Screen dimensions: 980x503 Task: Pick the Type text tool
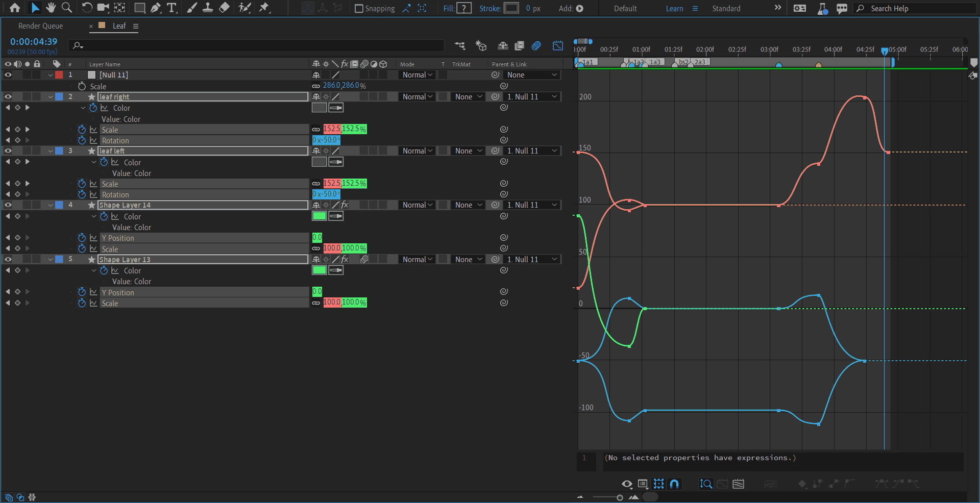point(171,8)
